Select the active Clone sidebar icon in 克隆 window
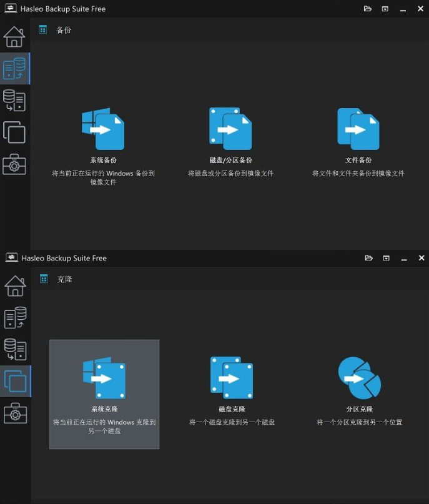Screen dimensions: 429x504 tap(15, 381)
